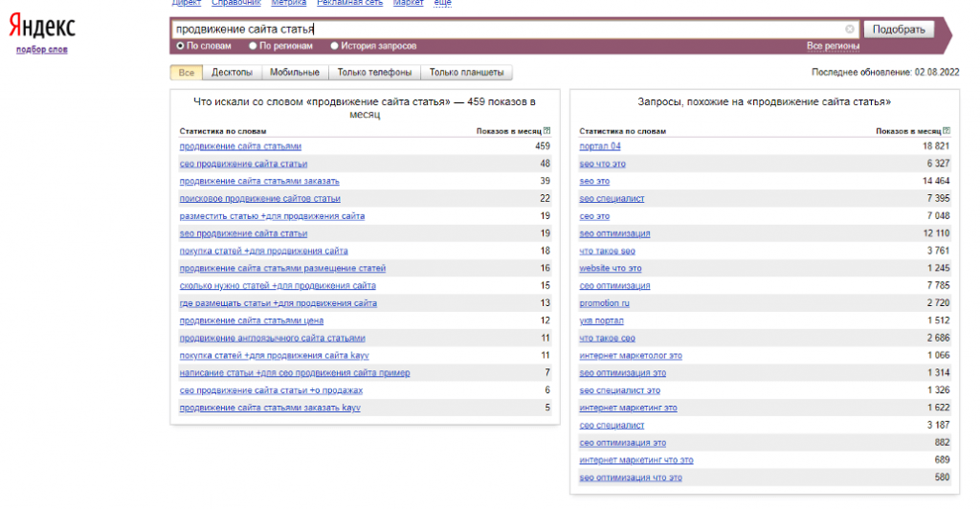Image resolution: width=980 pixels, height=509 pixels.
Task: Select 'По словам' radio option
Action: click(180, 46)
